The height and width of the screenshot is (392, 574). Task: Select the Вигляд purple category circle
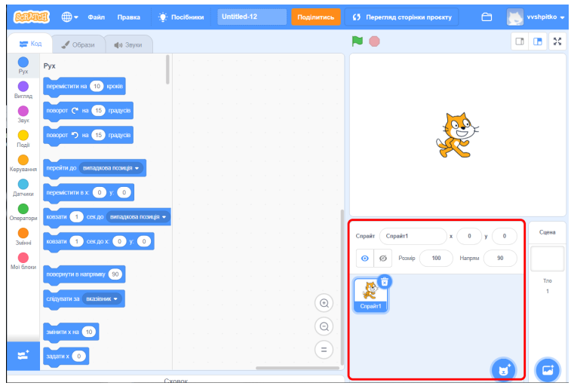click(23, 87)
